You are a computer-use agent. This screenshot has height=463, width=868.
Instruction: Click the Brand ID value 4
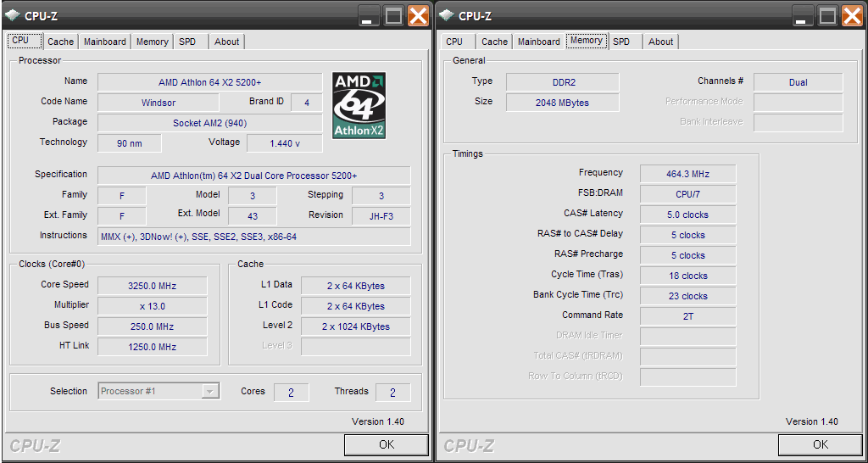tap(307, 103)
